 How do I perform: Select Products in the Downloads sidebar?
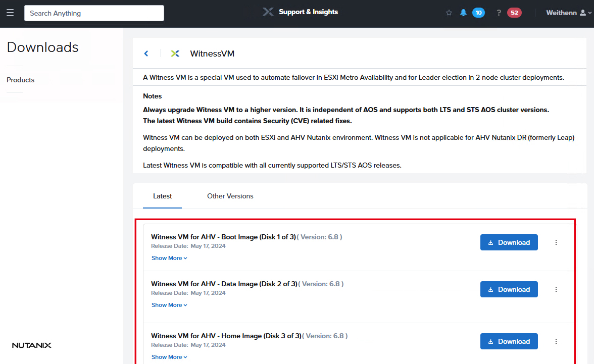coord(20,80)
